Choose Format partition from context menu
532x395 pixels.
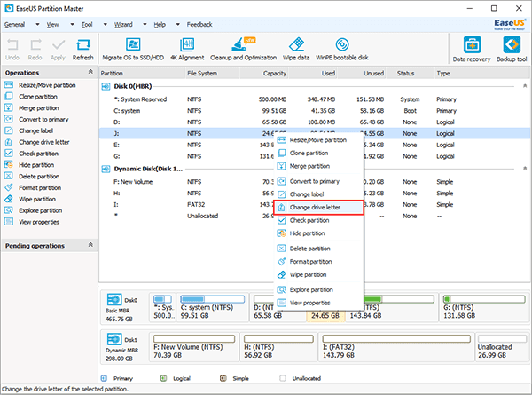coord(319,262)
